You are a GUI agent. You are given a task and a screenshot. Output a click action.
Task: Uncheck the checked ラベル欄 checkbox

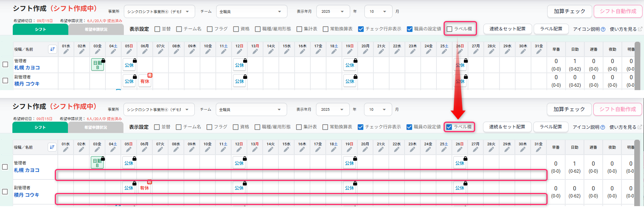click(449, 127)
